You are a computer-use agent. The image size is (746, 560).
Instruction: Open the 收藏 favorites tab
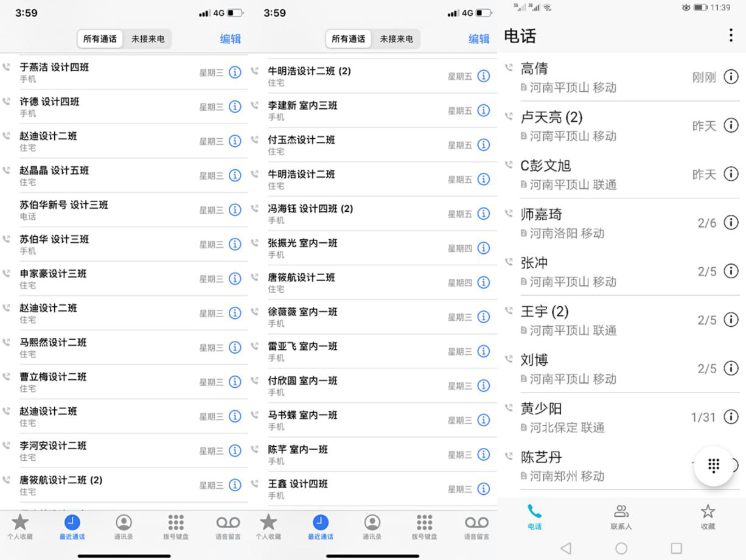click(708, 517)
